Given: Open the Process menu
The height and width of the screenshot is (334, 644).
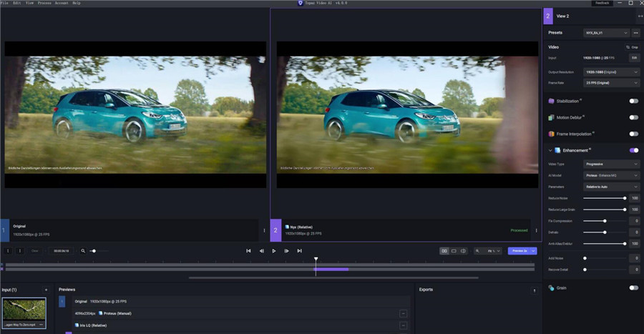Looking at the screenshot, I should (44, 3).
